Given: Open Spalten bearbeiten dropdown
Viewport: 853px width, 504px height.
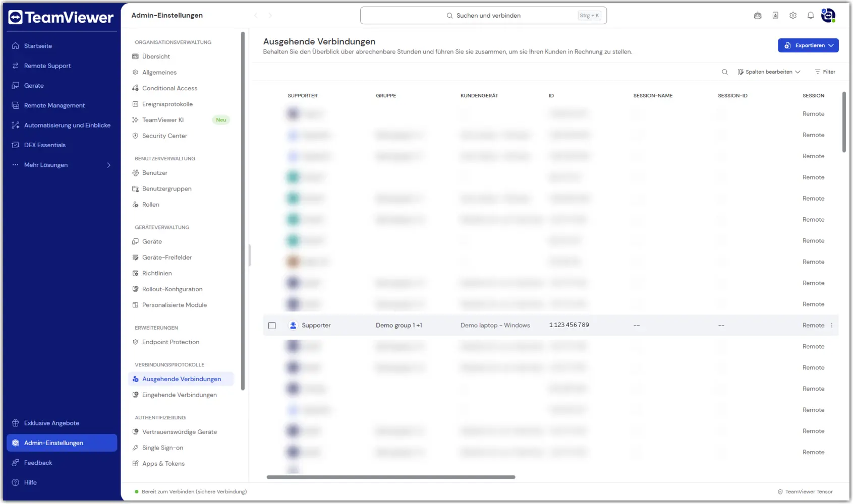Looking at the screenshot, I should [x=769, y=72].
